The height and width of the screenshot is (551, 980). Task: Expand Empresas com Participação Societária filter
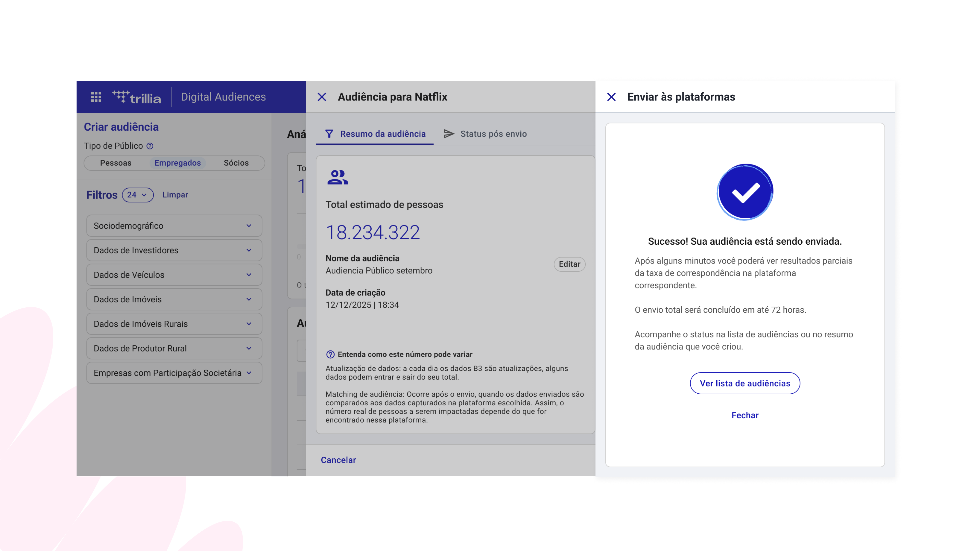tap(174, 373)
